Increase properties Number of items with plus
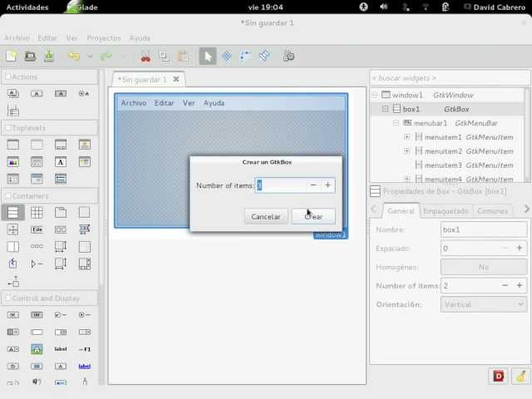The width and height of the screenshot is (532, 399). point(519,286)
